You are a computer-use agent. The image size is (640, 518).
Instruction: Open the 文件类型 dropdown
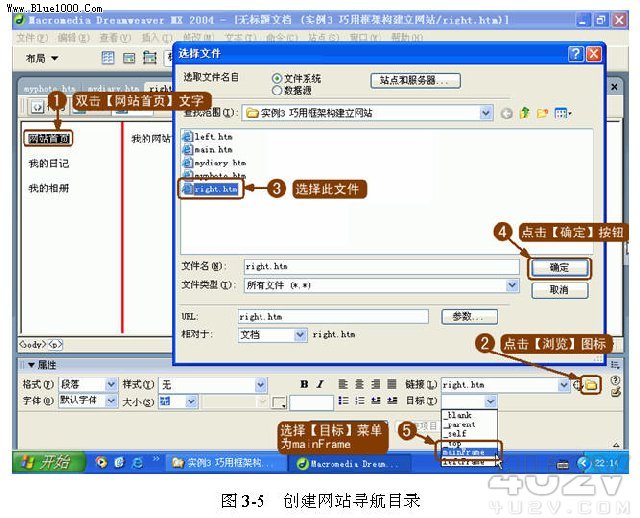[x=512, y=286]
